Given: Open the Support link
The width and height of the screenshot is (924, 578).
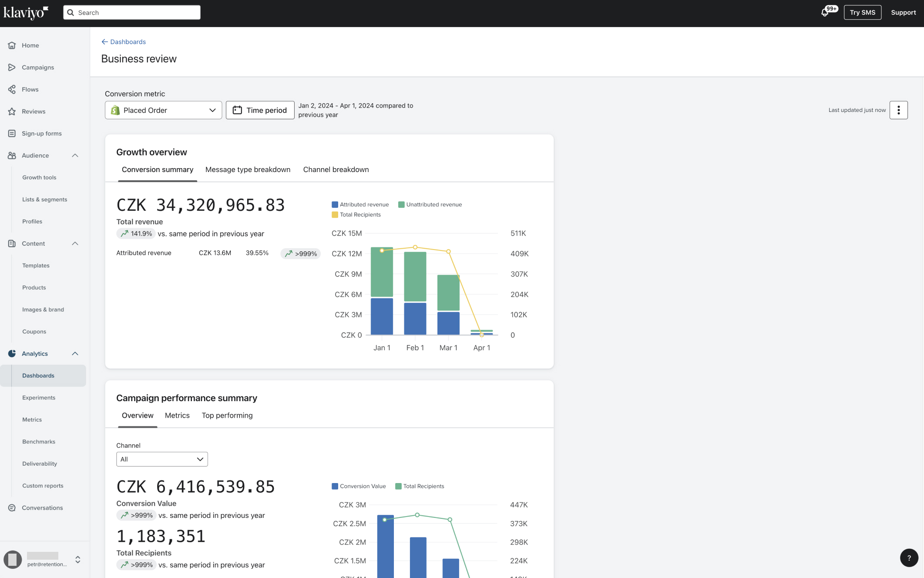Looking at the screenshot, I should click(903, 13).
